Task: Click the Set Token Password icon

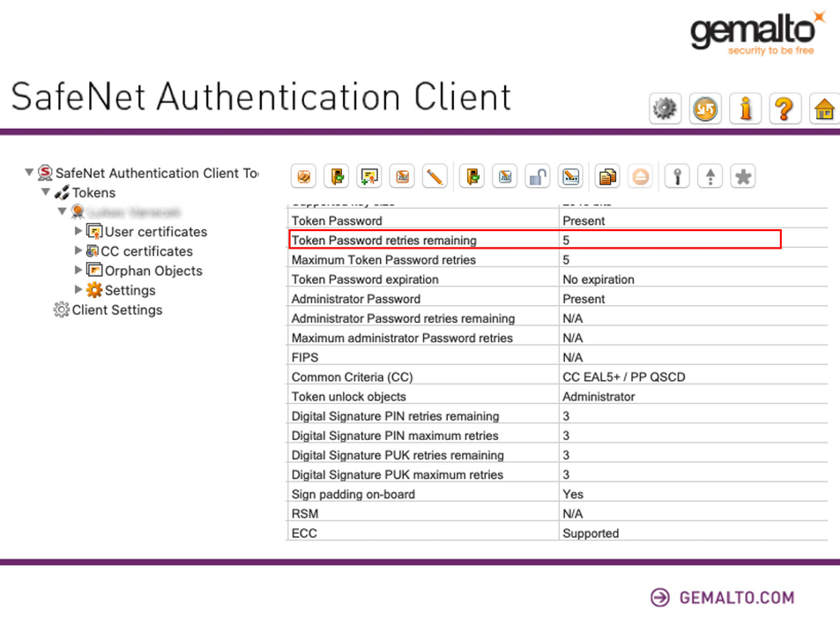Action: [x=570, y=176]
